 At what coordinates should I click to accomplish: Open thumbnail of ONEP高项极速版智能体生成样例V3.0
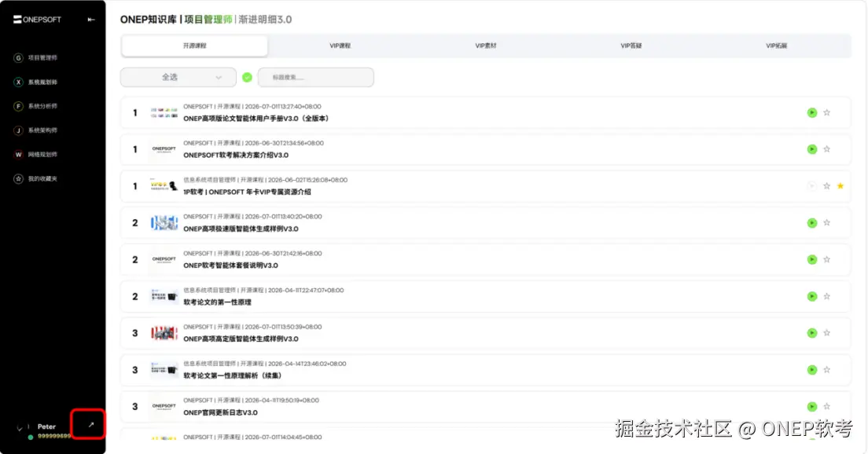[164, 223]
